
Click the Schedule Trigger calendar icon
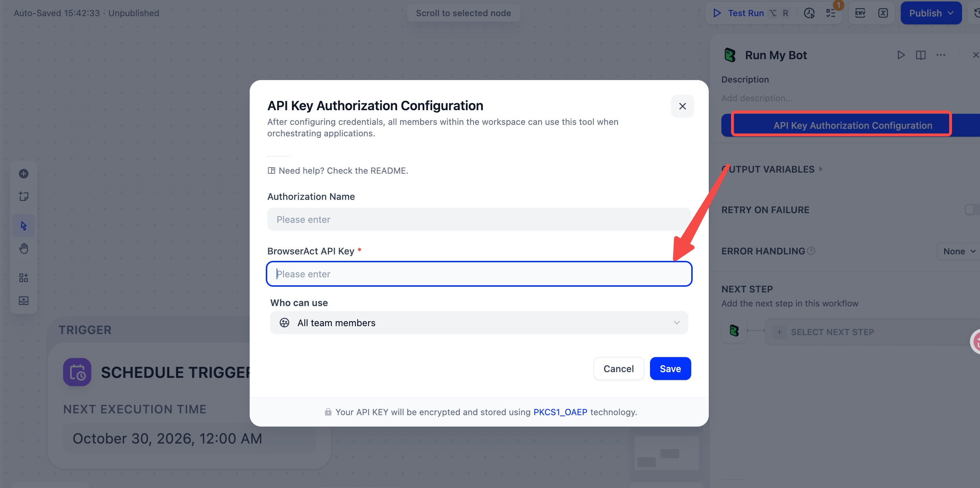point(77,372)
